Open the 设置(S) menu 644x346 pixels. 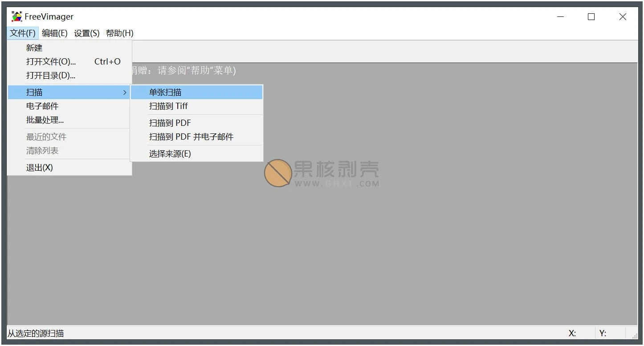pyautogui.click(x=86, y=33)
